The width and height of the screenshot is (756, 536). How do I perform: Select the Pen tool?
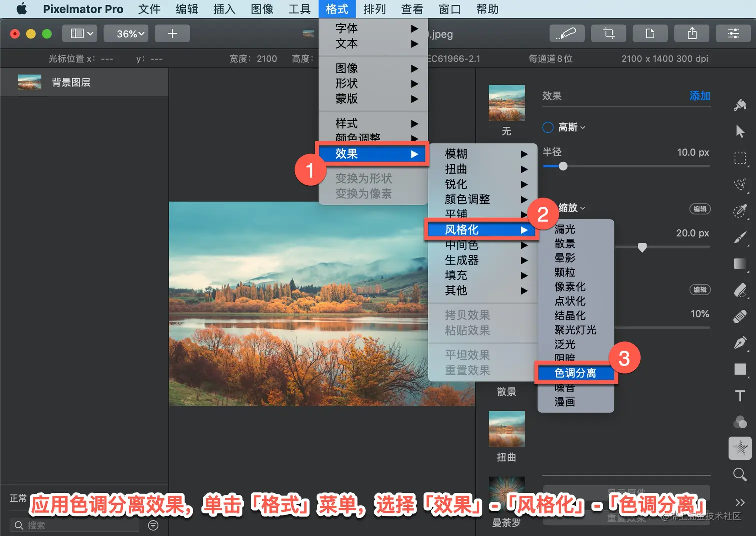point(740,343)
